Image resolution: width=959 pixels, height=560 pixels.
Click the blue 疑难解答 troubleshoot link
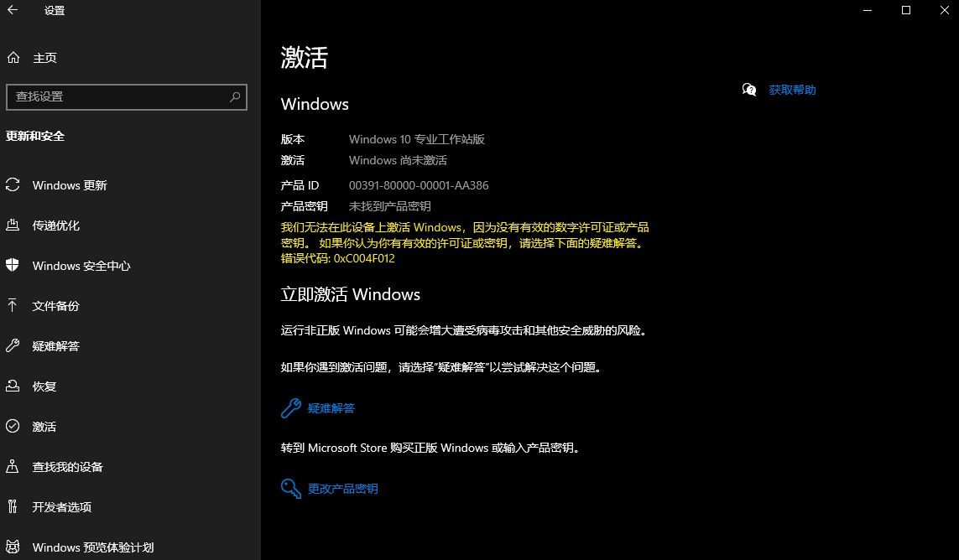pyautogui.click(x=331, y=407)
